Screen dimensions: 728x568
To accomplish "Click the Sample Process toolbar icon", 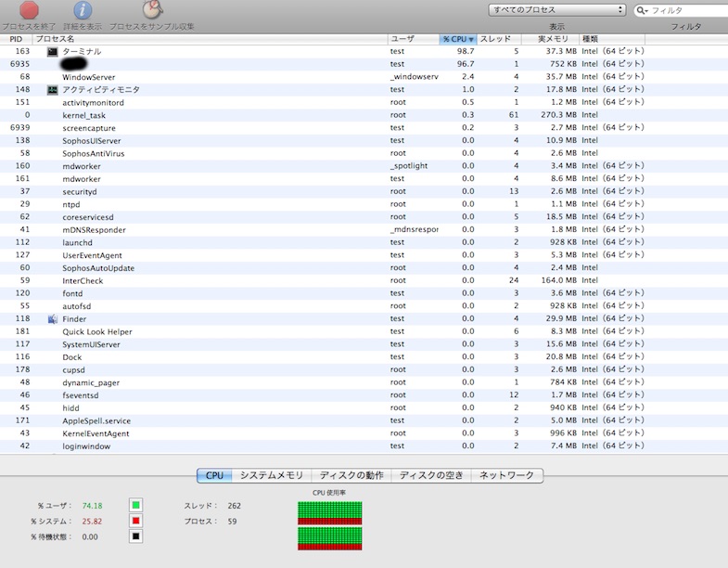I will 152,10.
